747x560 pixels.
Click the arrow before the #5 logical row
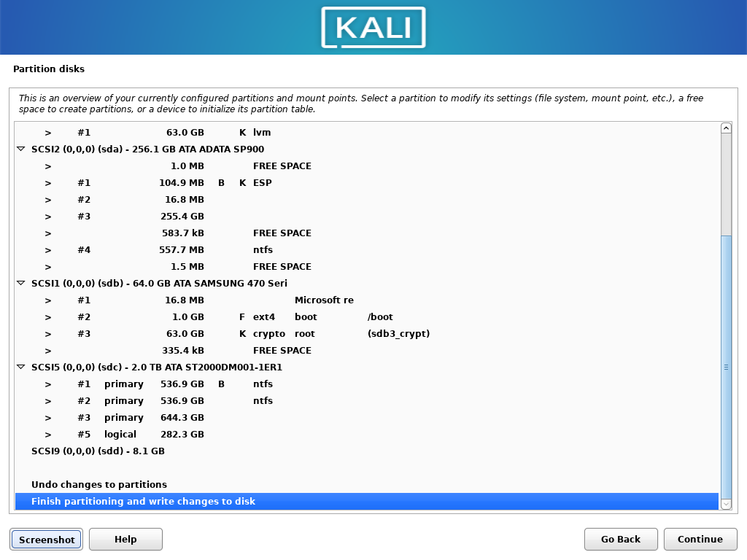(48, 435)
